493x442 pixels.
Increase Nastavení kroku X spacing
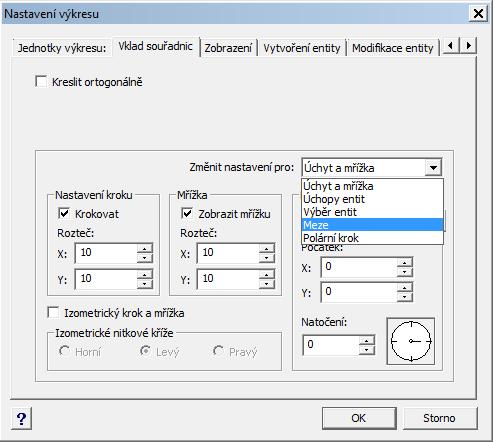tap(145, 249)
